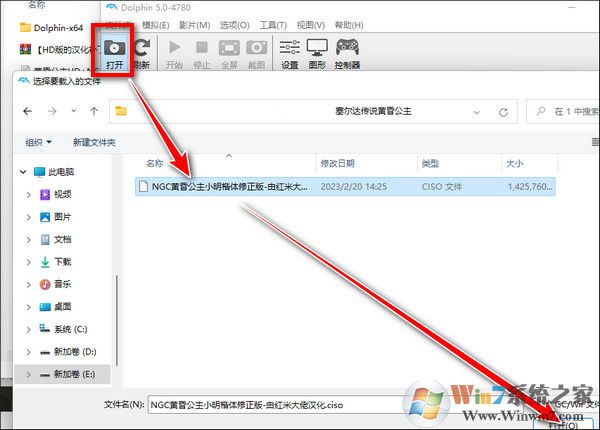
Task: Sort by the Type (类型) column header
Action: pyautogui.click(x=430, y=164)
